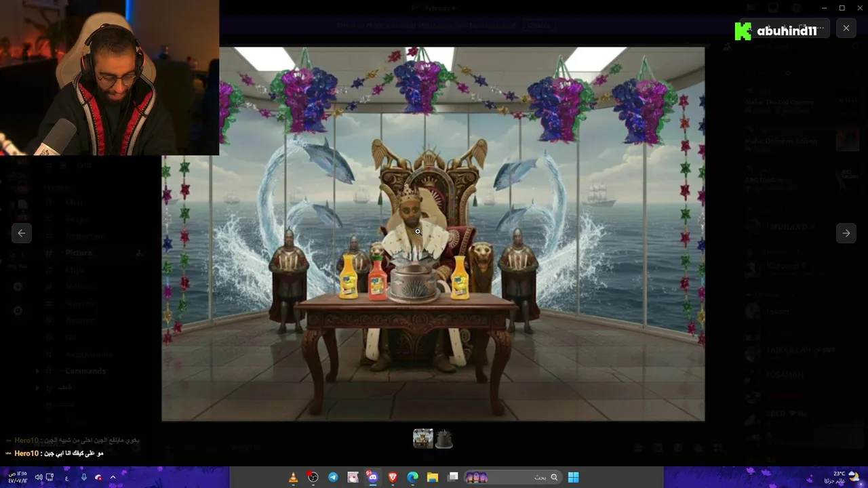Switch to Discord in the taskbar
This screenshot has width=868, height=488.
coord(372,477)
